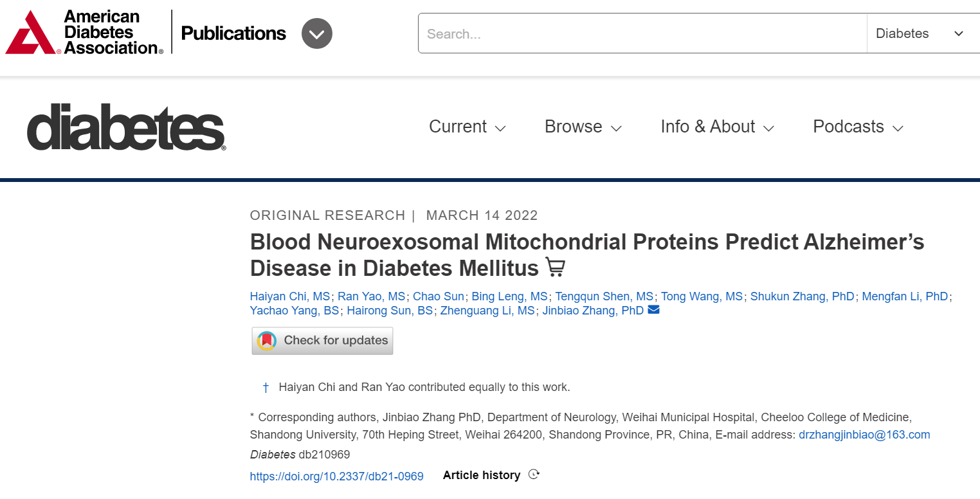Click into the Search text field
Viewport: 980px width, 499px height.
(x=642, y=33)
